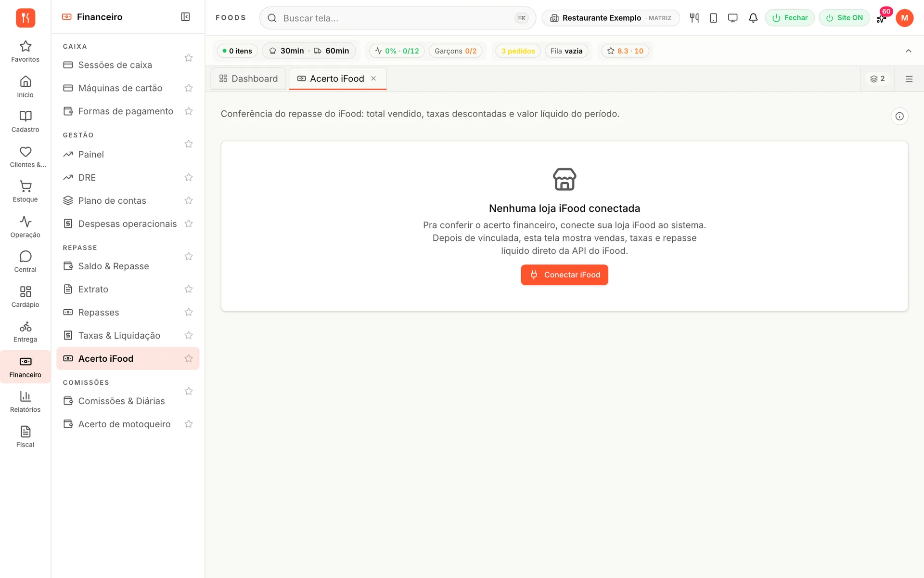Star the Máquinas de cartão item
Screen dimensions: 924x578
pyautogui.click(x=189, y=88)
